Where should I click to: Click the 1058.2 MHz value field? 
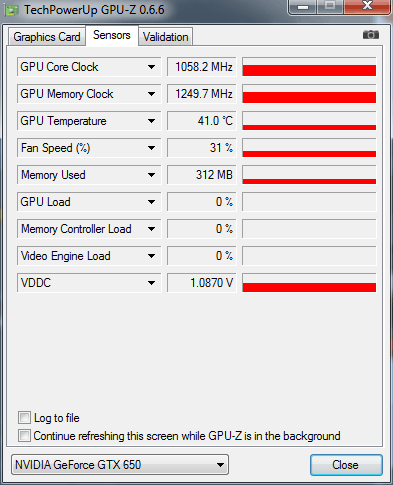[x=202, y=67]
